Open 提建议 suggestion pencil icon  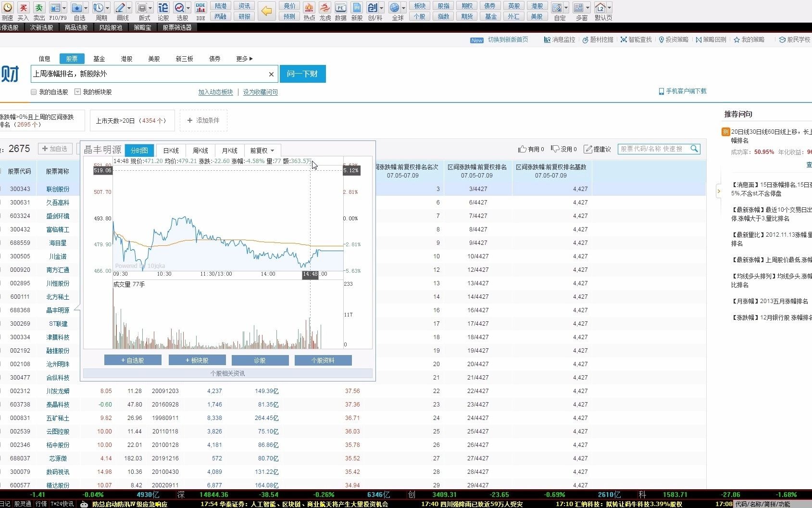[x=587, y=149]
